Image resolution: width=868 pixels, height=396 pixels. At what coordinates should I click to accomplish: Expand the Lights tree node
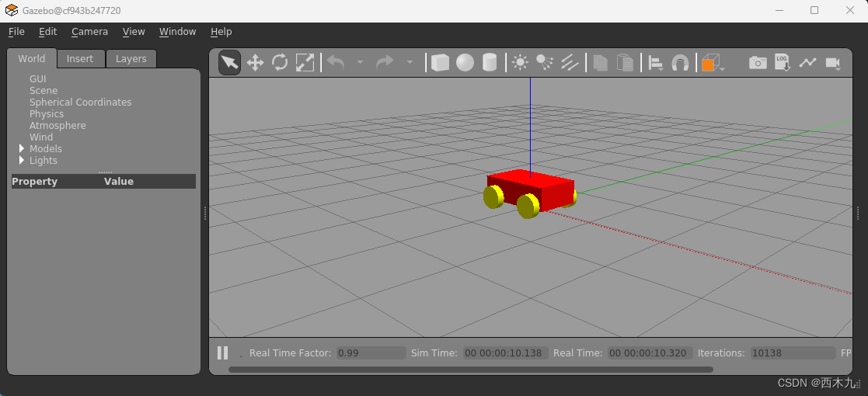point(22,160)
